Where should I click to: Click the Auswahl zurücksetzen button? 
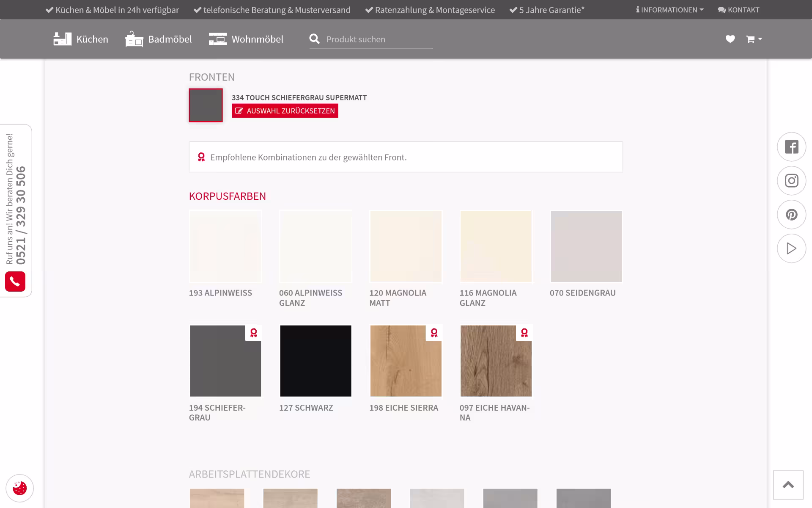(x=285, y=111)
